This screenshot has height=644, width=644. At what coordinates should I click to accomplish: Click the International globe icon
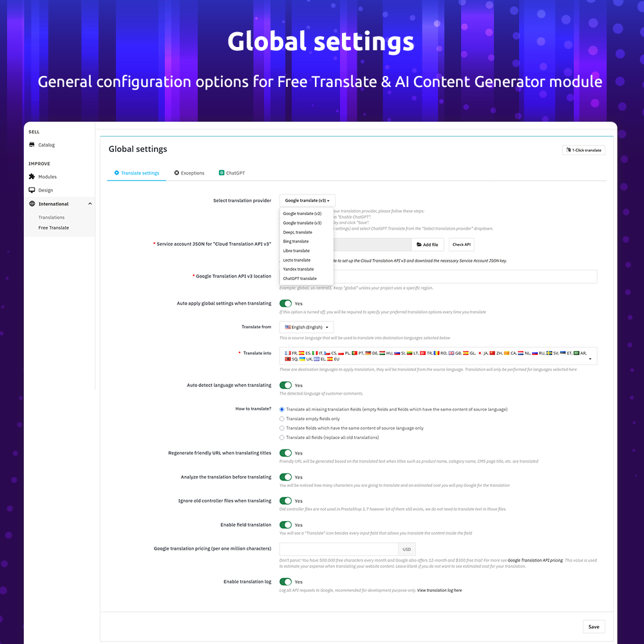pos(31,204)
